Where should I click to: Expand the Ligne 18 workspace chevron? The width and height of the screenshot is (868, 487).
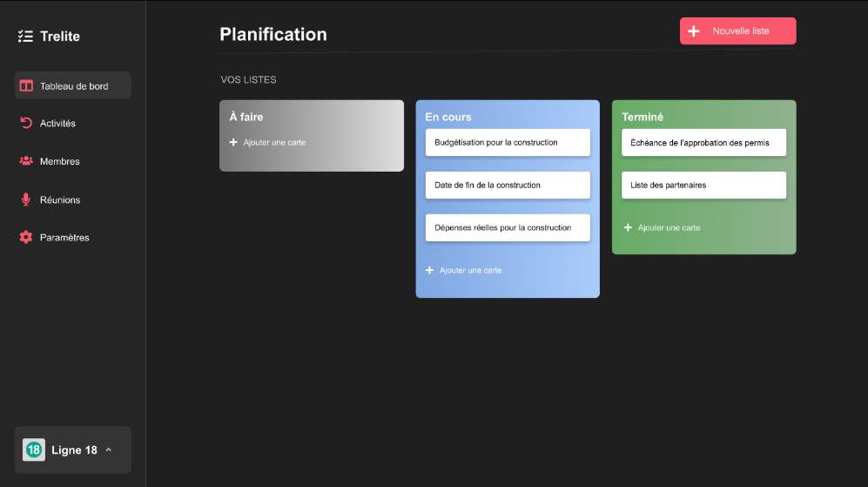tap(109, 450)
